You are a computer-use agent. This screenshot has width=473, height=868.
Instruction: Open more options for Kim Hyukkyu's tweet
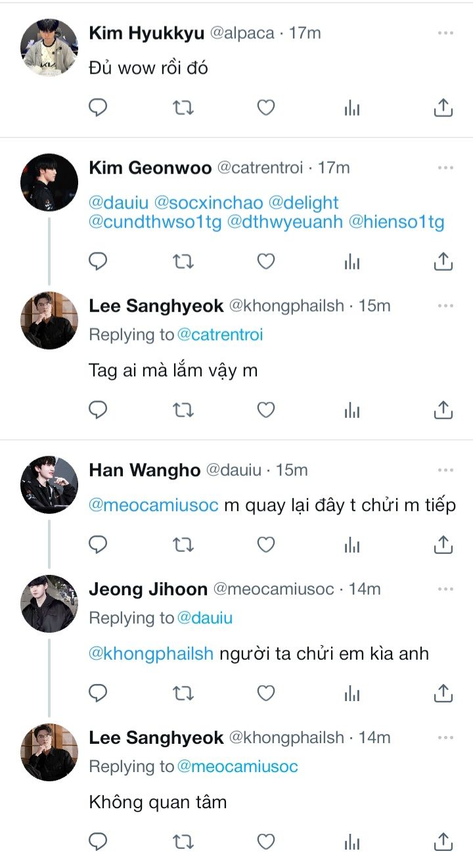tap(445, 33)
